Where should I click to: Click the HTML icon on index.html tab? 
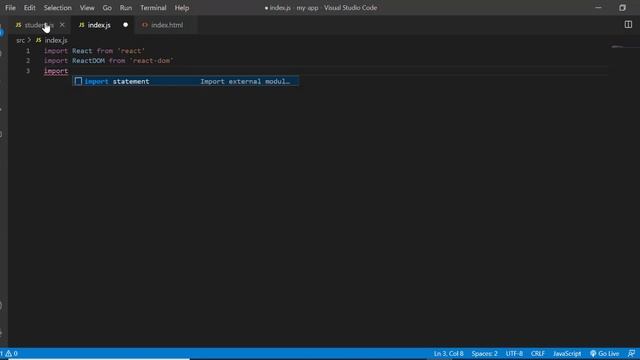[144, 25]
